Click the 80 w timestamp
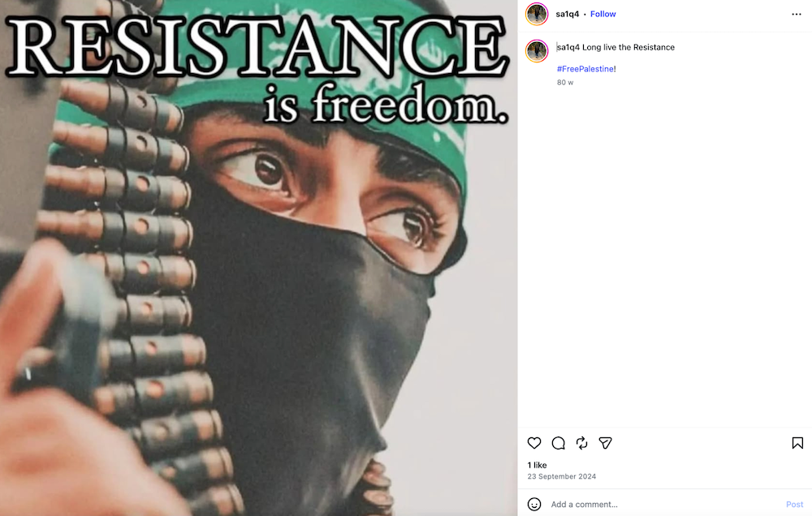 click(565, 82)
